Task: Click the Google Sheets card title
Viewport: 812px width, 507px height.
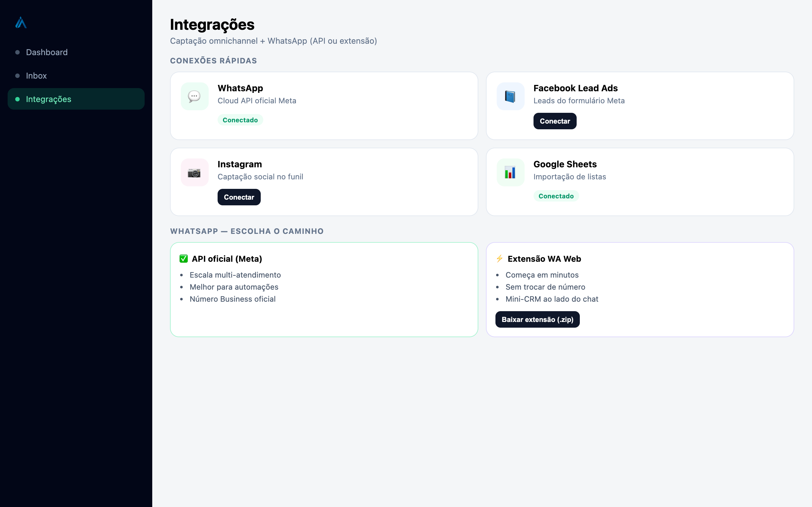Action: pos(565,164)
